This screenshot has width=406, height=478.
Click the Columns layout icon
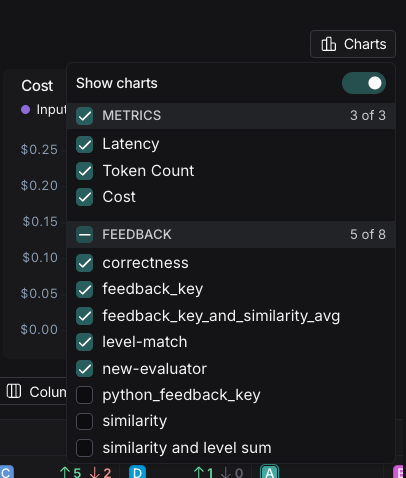pyautogui.click(x=14, y=391)
